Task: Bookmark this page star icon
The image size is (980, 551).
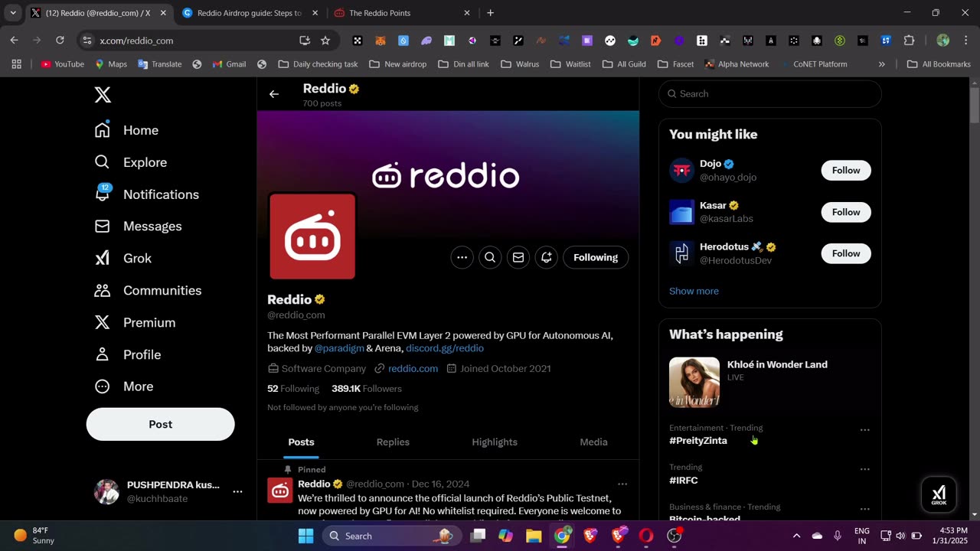Action: tap(325, 41)
